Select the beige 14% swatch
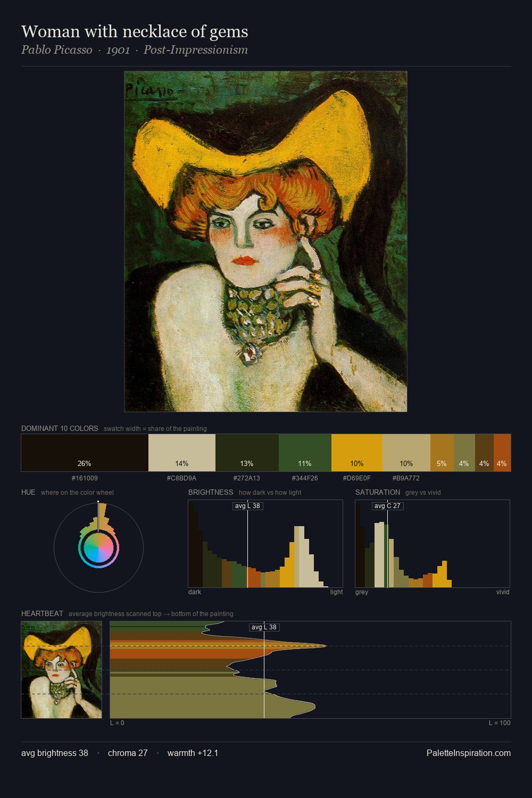This screenshot has width=532, height=798. pos(182,453)
